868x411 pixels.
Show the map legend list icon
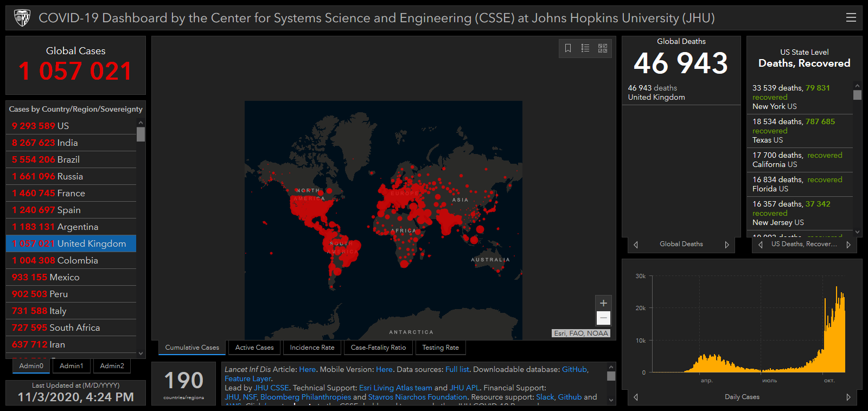[x=585, y=48]
